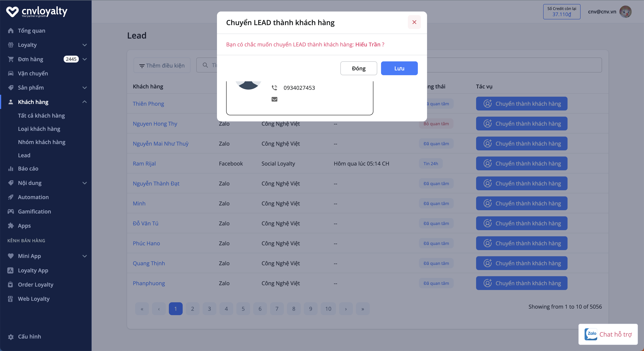Click the Đóng button in dialog
Image resolution: width=644 pixels, height=351 pixels.
(x=358, y=68)
